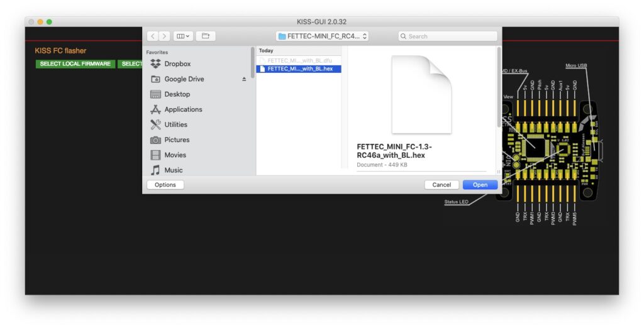
Task: Select the with_BL.hex firmware file
Action: point(299,69)
